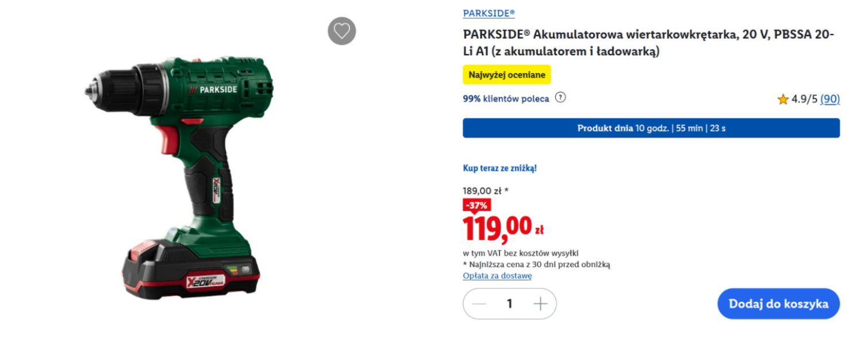Click the 4.9/5 rating score

[x=804, y=99]
